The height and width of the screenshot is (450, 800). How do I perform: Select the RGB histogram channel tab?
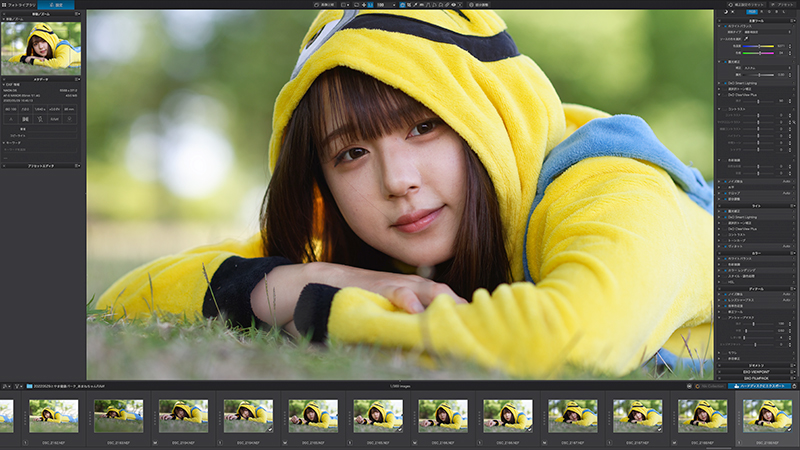click(x=752, y=12)
